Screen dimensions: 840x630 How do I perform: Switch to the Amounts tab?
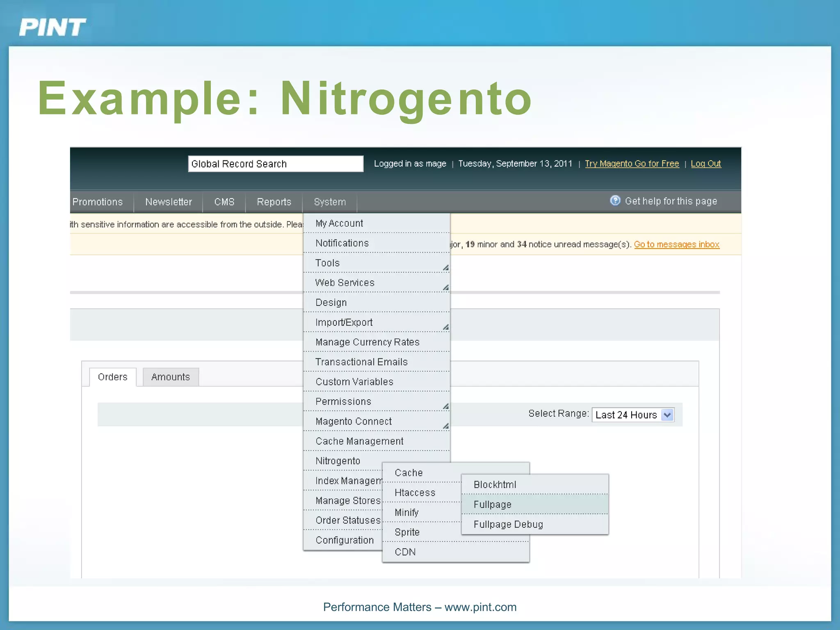pos(171,377)
